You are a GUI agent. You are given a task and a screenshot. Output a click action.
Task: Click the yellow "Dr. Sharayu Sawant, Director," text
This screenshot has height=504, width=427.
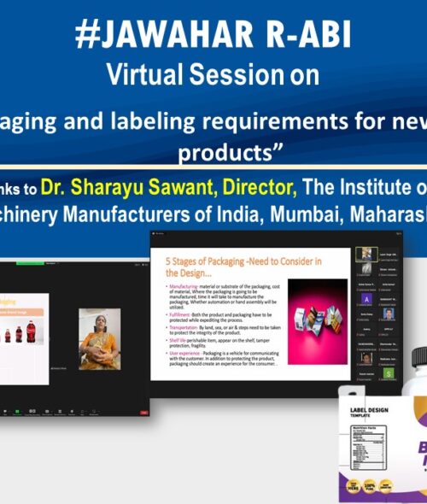pos(169,187)
